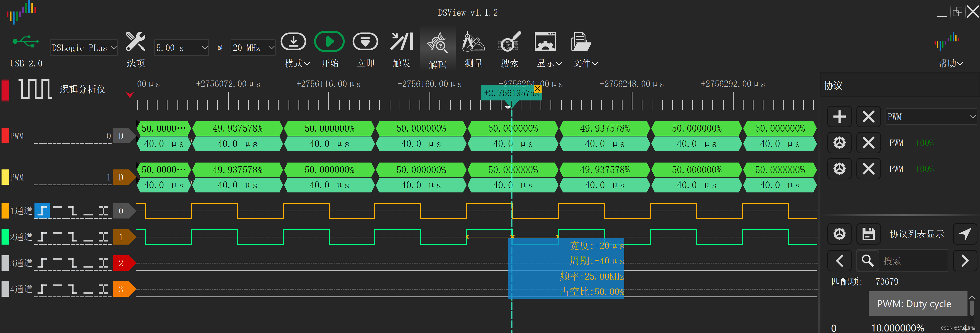Image resolution: width=980 pixels, height=333 pixels.
Task: Click the protocol search input field
Action: click(913, 260)
